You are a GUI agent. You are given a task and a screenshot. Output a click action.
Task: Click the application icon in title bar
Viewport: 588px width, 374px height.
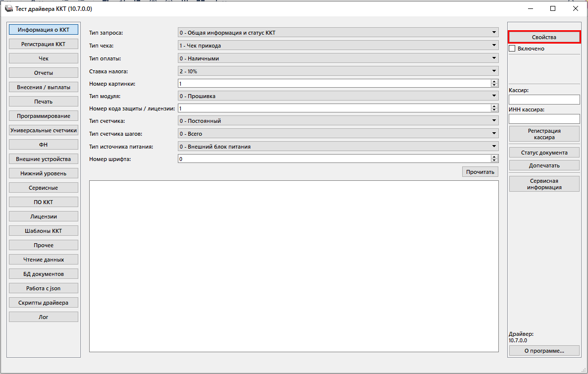[9, 9]
